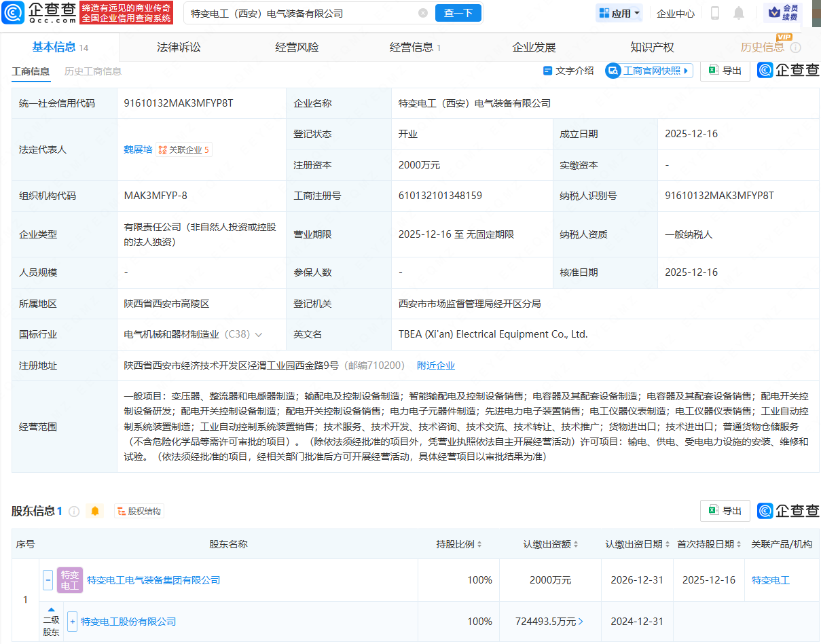Screen dimensions: 821x644
Task: Switch to the 知识产权 tab
Action: tap(652, 47)
